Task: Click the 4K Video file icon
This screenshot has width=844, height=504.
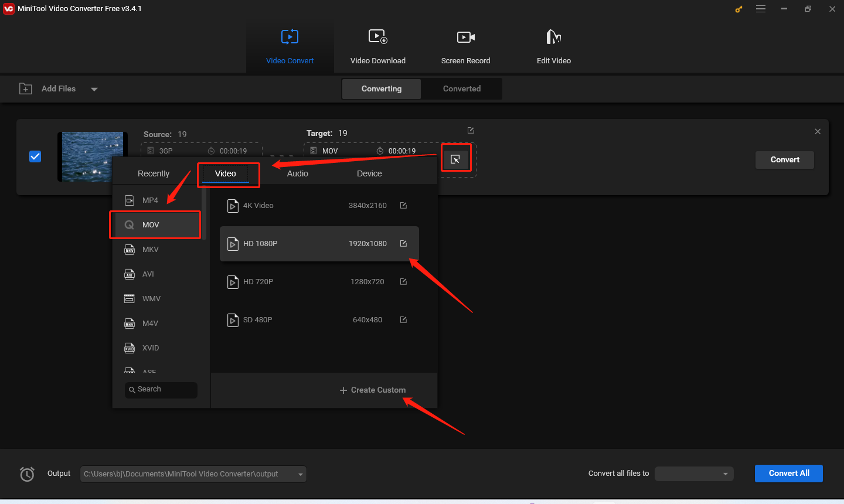Action: (233, 206)
